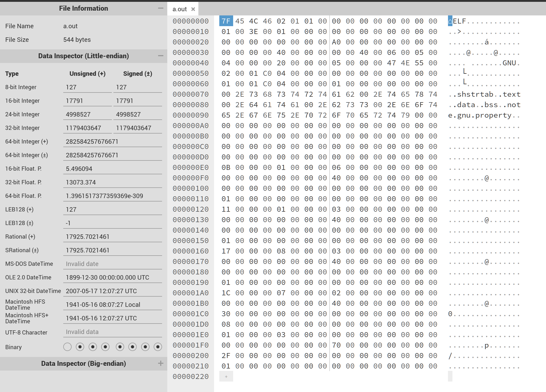Viewport: 546px width, 392px height.
Task: Click the 544 bytes file size value
Action: coord(77,40)
